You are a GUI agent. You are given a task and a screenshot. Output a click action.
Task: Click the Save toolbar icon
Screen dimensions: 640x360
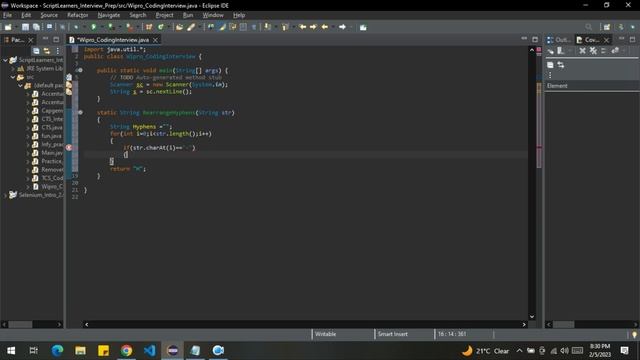pyautogui.click(x=25, y=27)
